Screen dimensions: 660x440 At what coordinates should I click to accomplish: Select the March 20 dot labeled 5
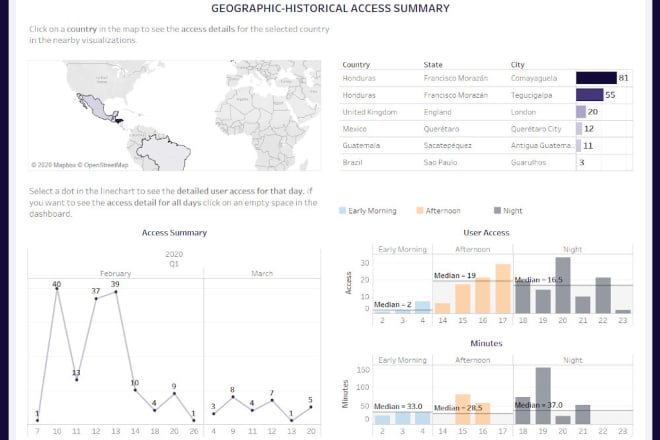coord(311,407)
